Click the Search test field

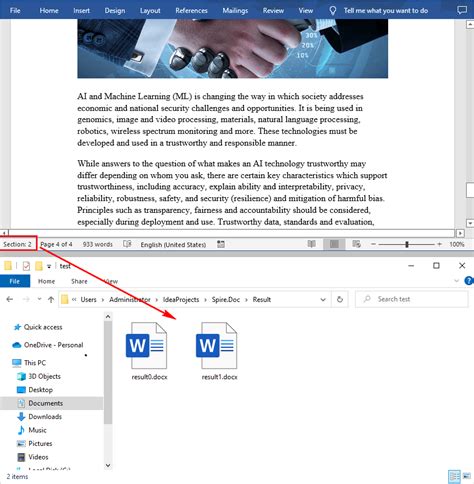tap(412, 299)
